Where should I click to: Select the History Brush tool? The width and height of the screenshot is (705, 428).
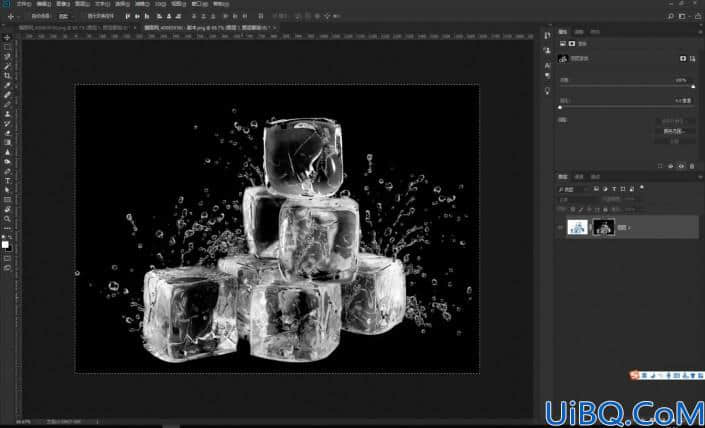tap(7, 123)
